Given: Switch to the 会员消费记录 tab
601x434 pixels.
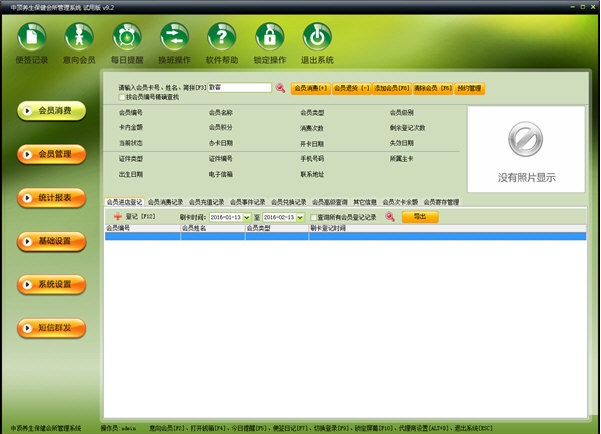Looking at the screenshot, I should 166,202.
